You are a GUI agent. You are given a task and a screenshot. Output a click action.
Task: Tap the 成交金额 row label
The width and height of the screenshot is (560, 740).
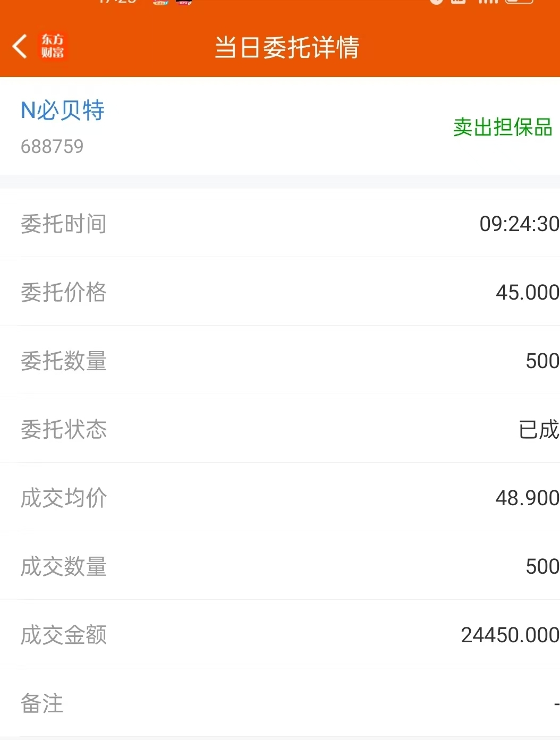coord(64,635)
